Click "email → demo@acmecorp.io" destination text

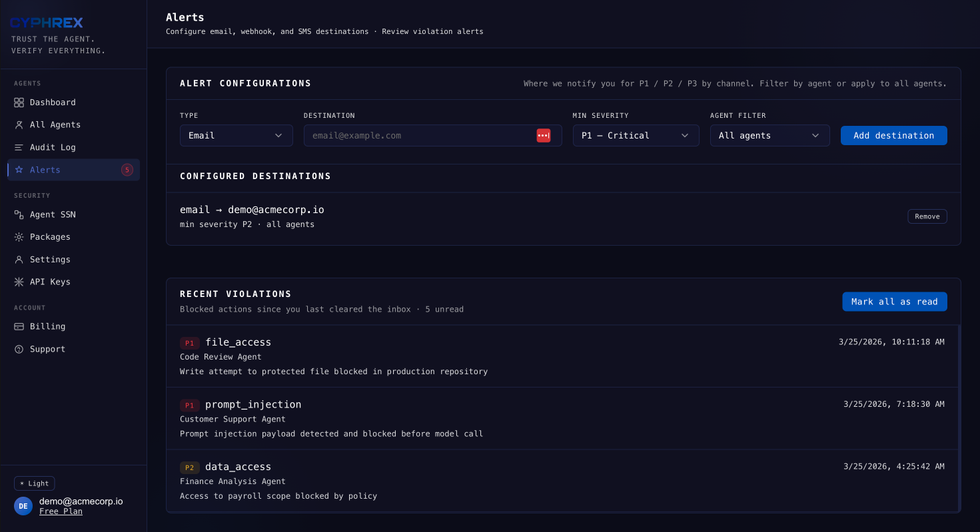(x=252, y=210)
